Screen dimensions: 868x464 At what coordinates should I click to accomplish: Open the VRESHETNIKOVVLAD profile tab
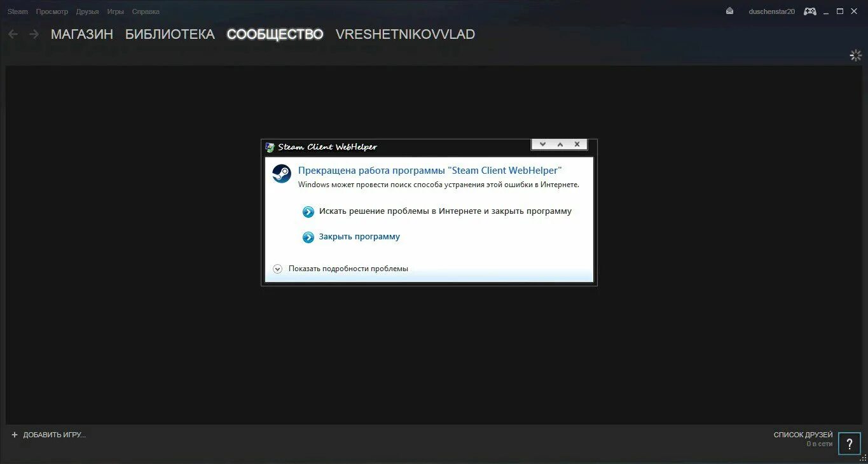pyautogui.click(x=405, y=34)
